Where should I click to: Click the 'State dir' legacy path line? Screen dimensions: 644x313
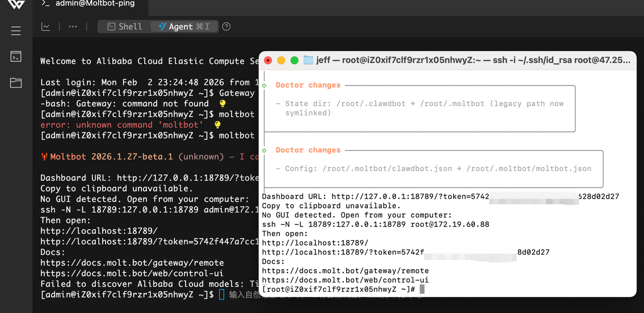click(420, 108)
